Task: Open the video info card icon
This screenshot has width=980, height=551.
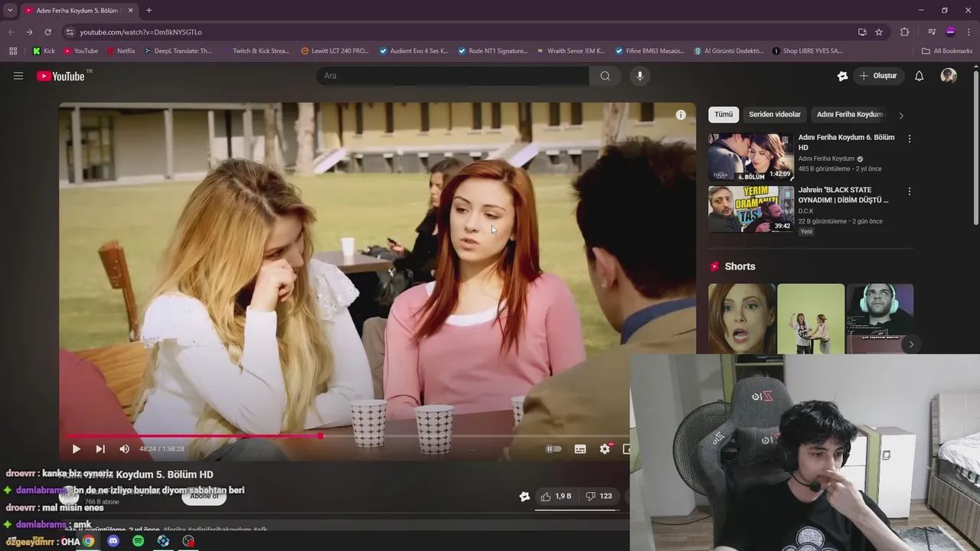Action: (x=681, y=115)
